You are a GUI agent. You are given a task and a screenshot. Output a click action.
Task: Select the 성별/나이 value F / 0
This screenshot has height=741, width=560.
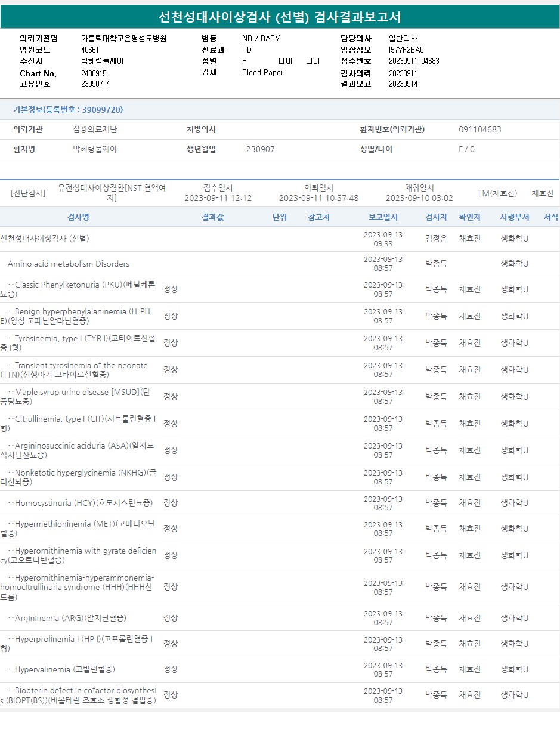pyautogui.click(x=466, y=149)
